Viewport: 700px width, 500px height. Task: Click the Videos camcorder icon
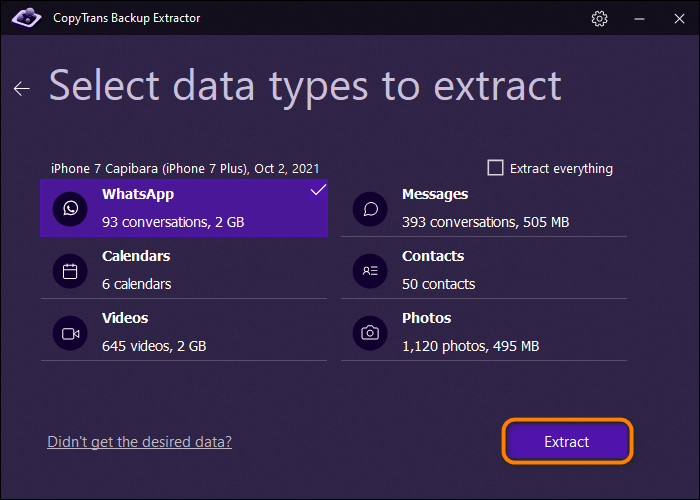pos(70,333)
